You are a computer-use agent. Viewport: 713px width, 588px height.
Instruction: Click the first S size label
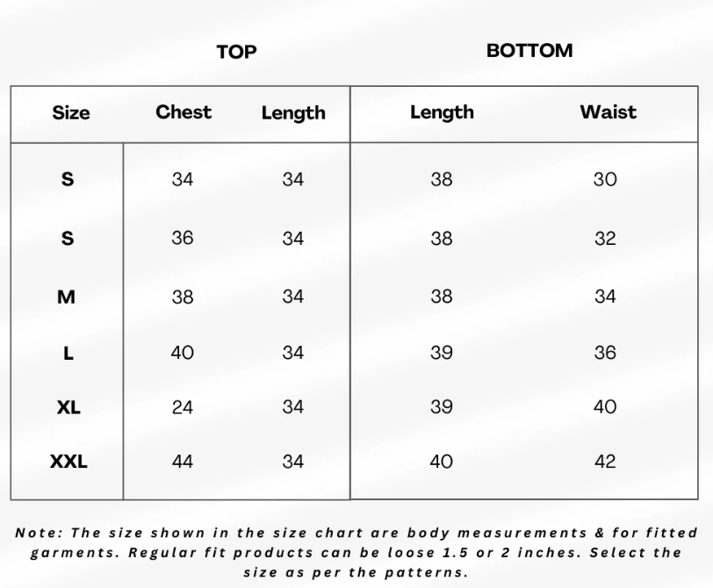68,179
